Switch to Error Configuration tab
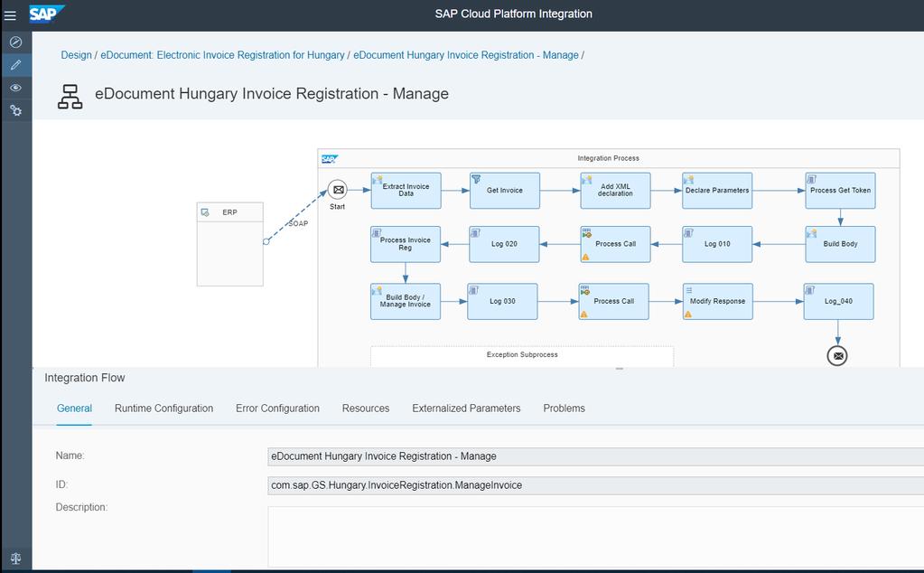The height and width of the screenshot is (573, 924). [x=277, y=408]
